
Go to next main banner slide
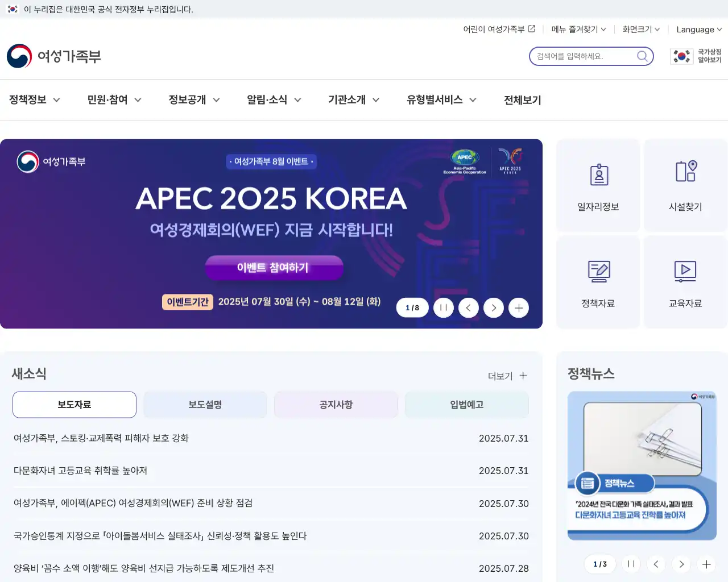[x=494, y=307]
